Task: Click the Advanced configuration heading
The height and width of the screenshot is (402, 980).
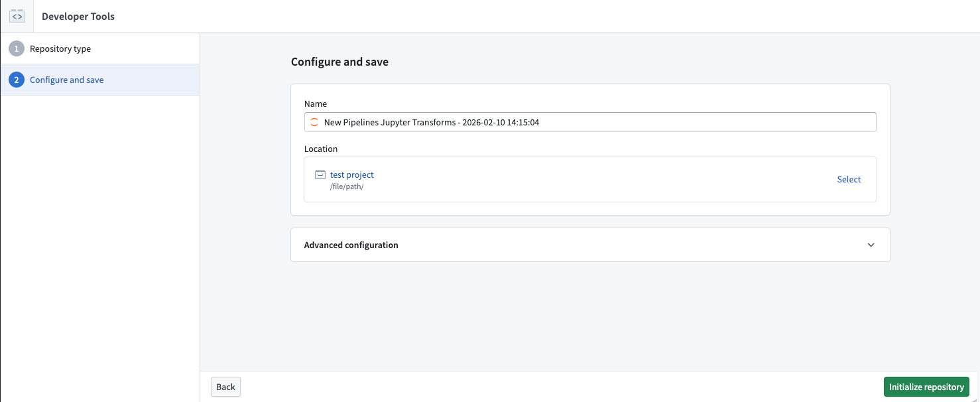Action: pyautogui.click(x=351, y=245)
